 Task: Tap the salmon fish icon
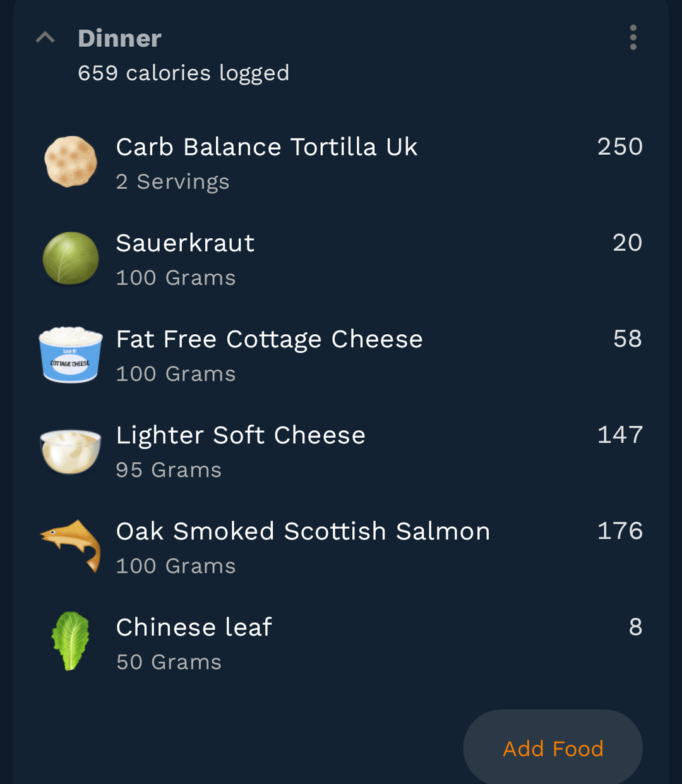71,545
